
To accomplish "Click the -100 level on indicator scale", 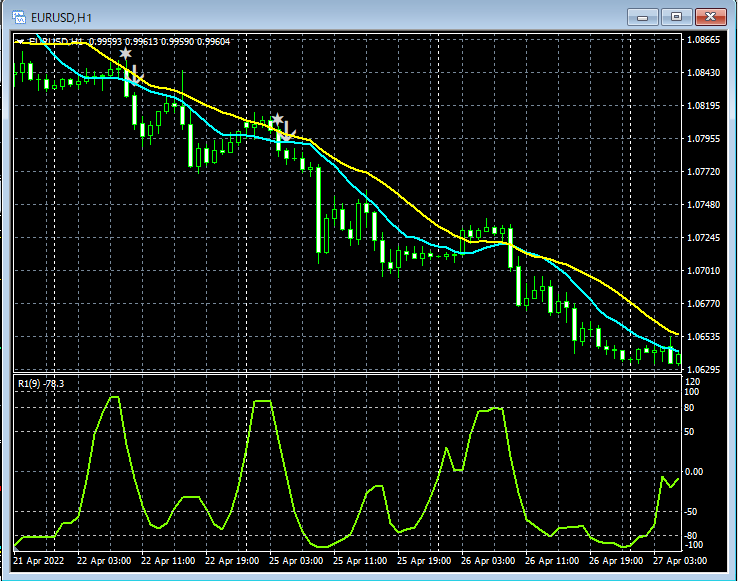I will coord(693,545).
